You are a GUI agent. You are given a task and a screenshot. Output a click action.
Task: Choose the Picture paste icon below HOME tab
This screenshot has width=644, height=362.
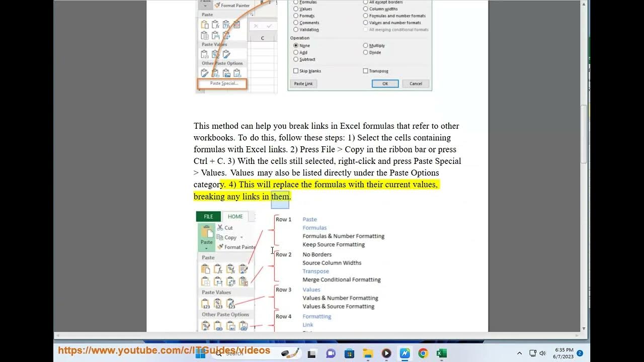point(230,326)
